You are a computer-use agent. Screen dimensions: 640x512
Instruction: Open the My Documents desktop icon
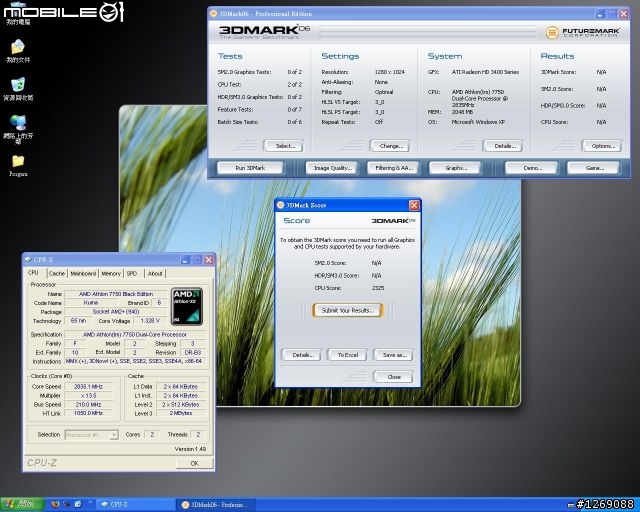coord(18,51)
